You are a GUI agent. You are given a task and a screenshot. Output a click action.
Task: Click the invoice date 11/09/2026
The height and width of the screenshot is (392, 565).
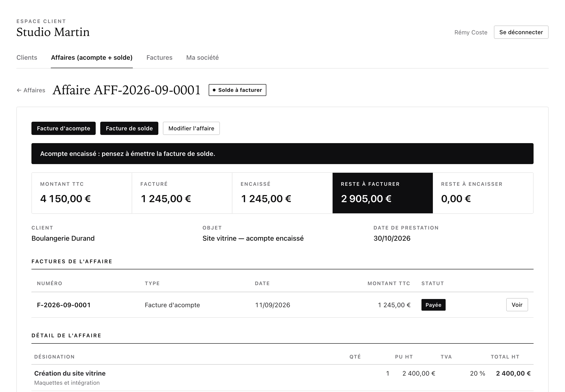tap(272, 305)
